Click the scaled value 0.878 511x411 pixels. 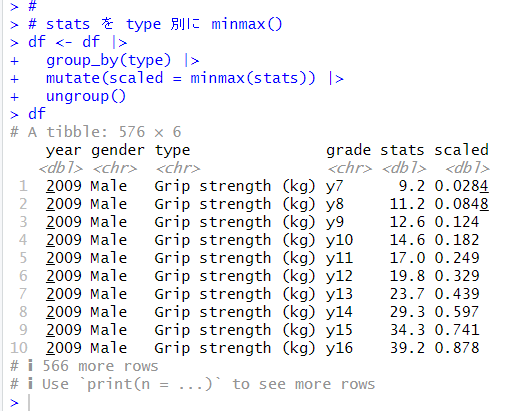(x=457, y=348)
